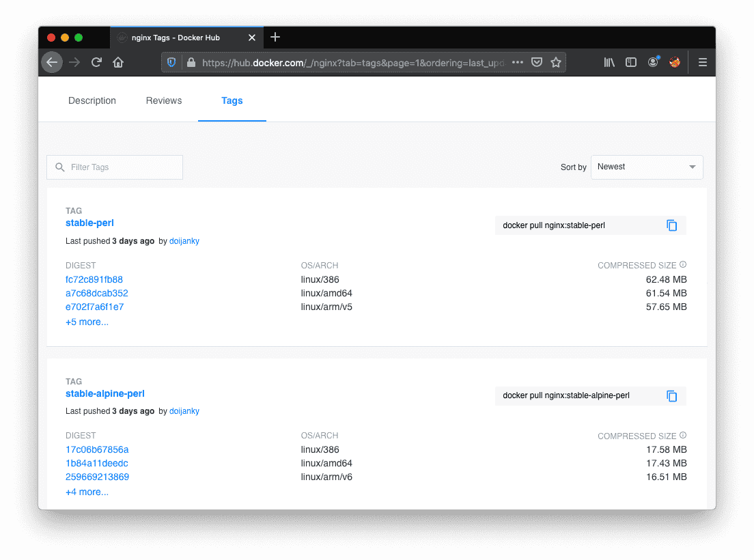The height and width of the screenshot is (560, 754).
Task: Toggle the sidebar view icon
Action: tap(631, 63)
